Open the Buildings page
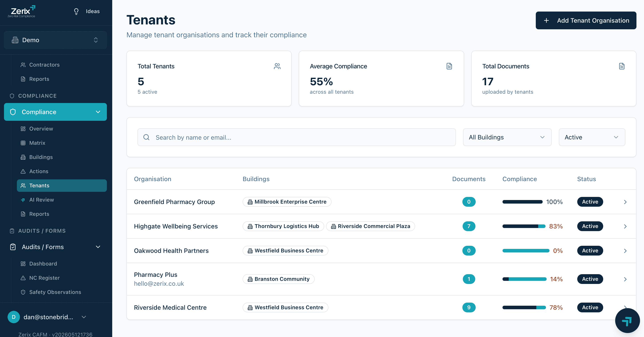Screen dimensions: 644x337 pos(62,157)
